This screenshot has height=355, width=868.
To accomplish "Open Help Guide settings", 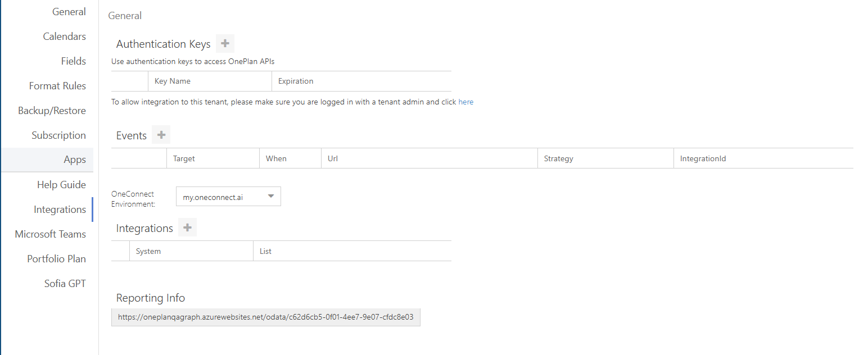I will pos(61,185).
